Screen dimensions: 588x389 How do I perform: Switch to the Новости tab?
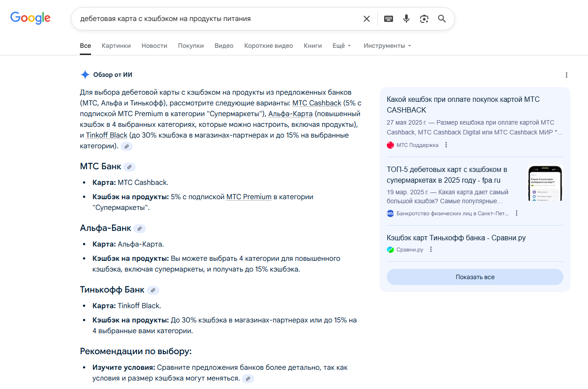click(154, 46)
